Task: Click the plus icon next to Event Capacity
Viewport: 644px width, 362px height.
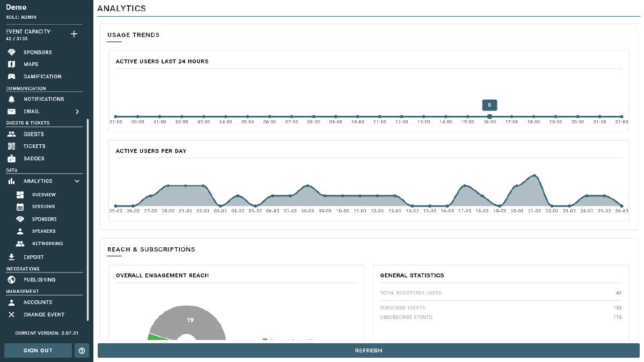Action: (74, 34)
